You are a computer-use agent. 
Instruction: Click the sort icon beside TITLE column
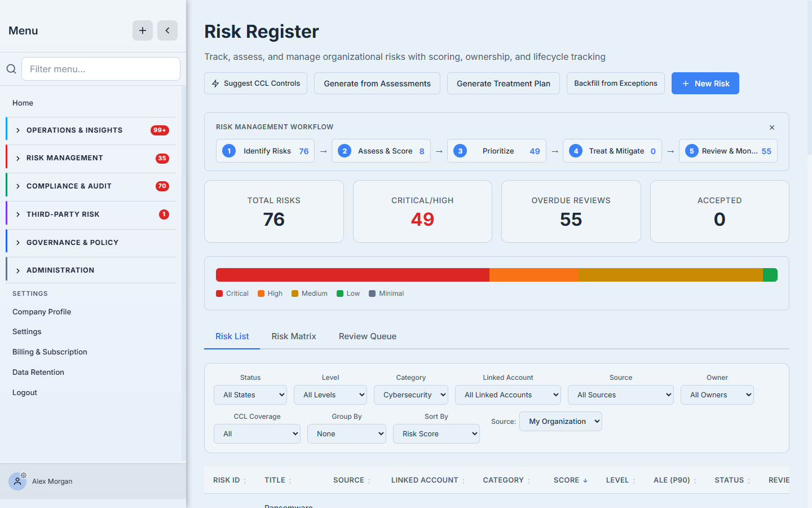point(290,481)
